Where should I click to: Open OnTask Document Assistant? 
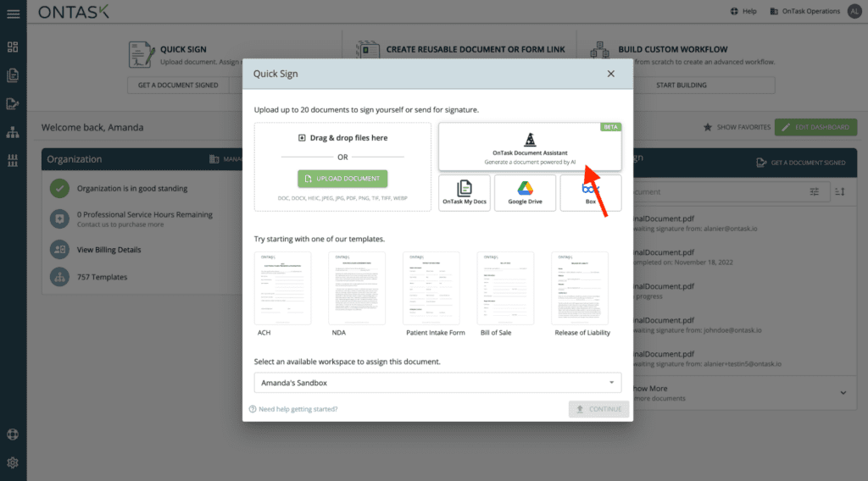click(530, 147)
